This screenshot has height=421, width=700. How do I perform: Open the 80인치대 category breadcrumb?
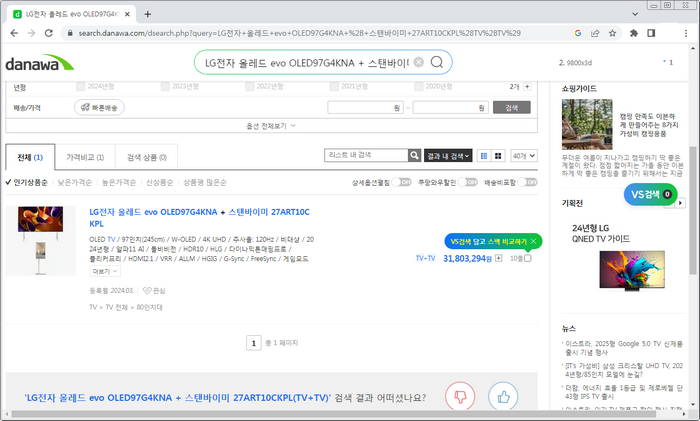(149, 308)
